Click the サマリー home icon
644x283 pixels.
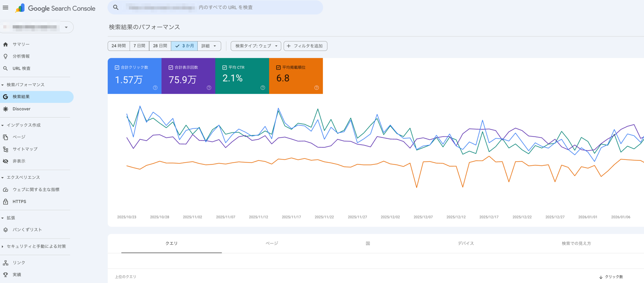pos(5,44)
